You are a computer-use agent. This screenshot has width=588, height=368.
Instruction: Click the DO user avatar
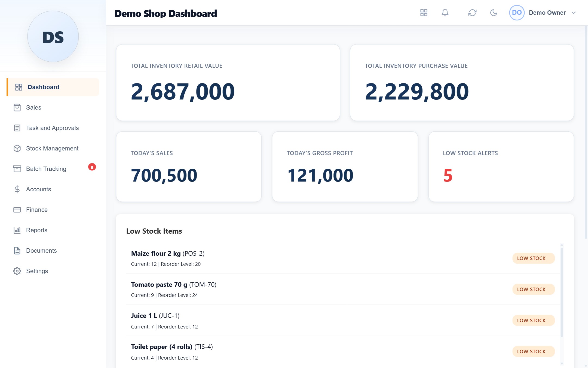pyautogui.click(x=517, y=13)
